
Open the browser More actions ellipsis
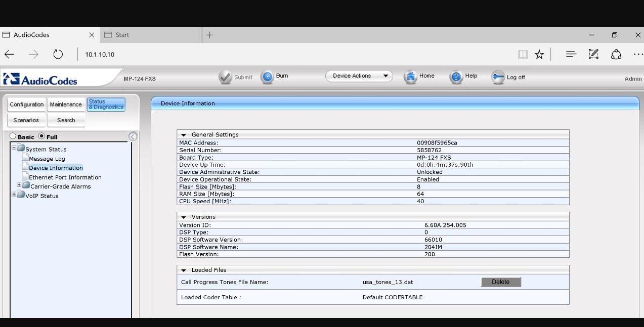(x=638, y=55)
